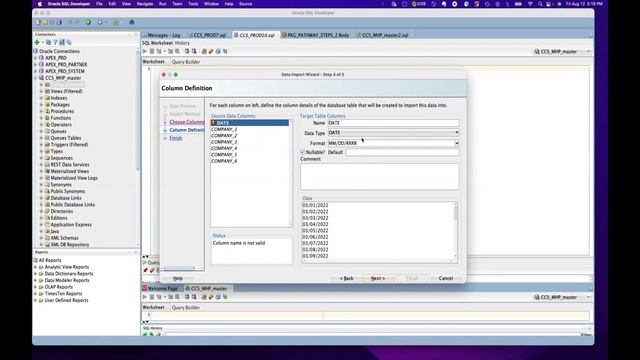The width and height of the screenshot is (640, 360).
Task: Click the Back button in the wizard
Action: point(347,278)
